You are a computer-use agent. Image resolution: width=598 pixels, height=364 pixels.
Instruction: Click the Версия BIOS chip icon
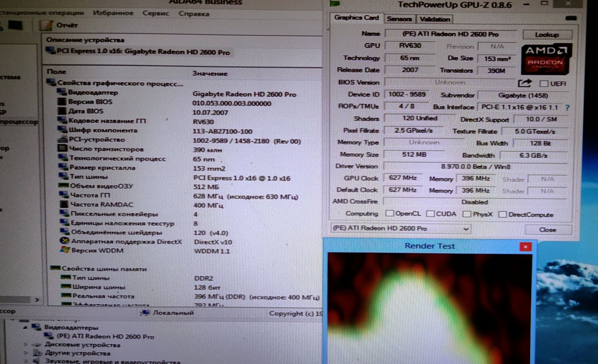pyautogui.click(x=62, y=102)
